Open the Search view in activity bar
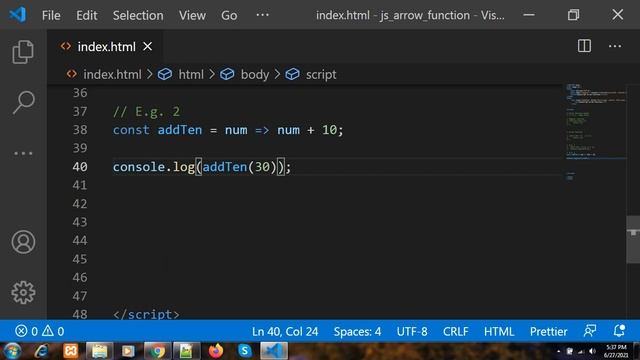 click(23, 102)
